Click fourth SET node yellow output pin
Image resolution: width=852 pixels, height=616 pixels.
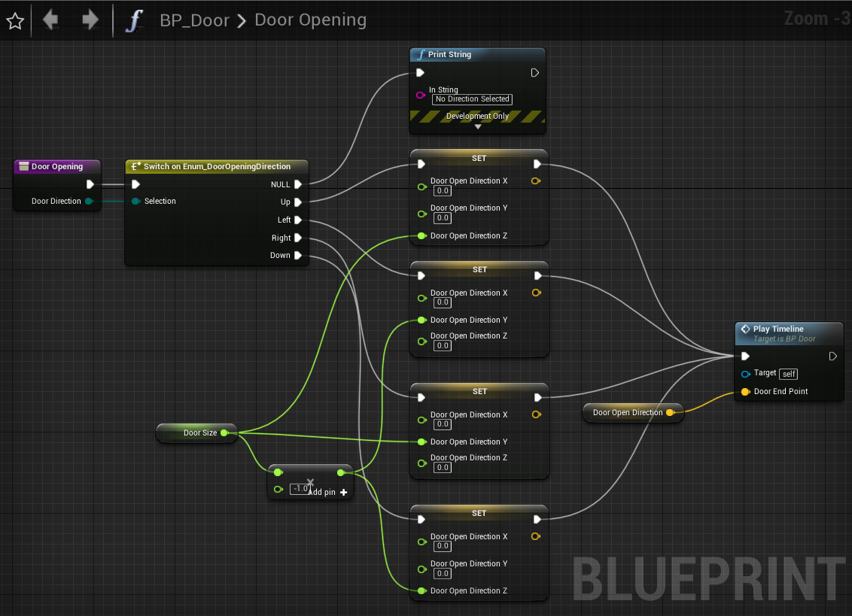(x=536, y=537)
